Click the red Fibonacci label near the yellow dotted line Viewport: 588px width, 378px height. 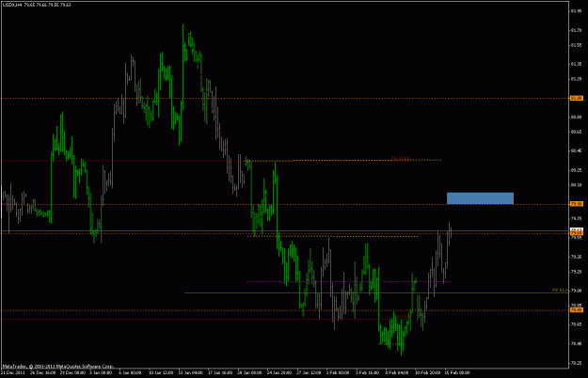click(x=401, y=158)
